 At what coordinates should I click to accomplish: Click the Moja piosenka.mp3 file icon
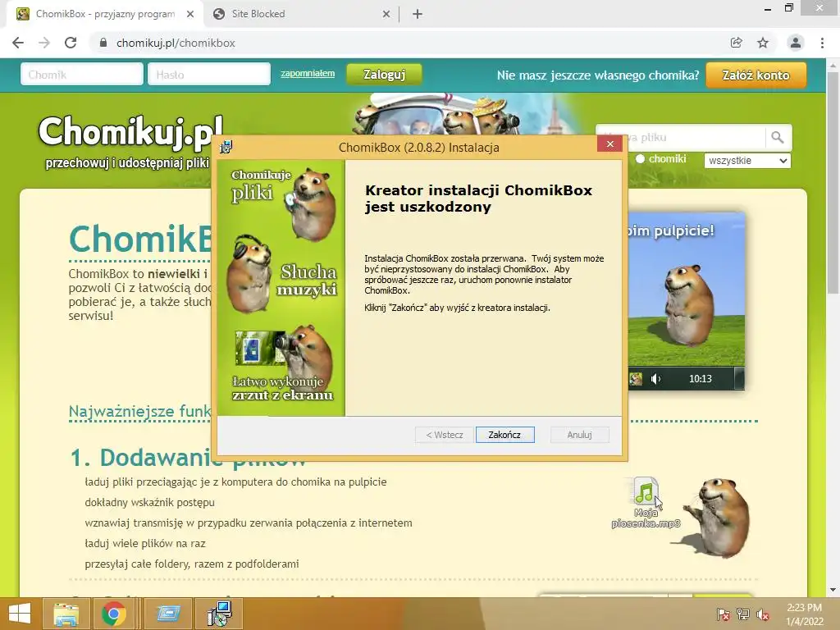[x=646, y=502]
